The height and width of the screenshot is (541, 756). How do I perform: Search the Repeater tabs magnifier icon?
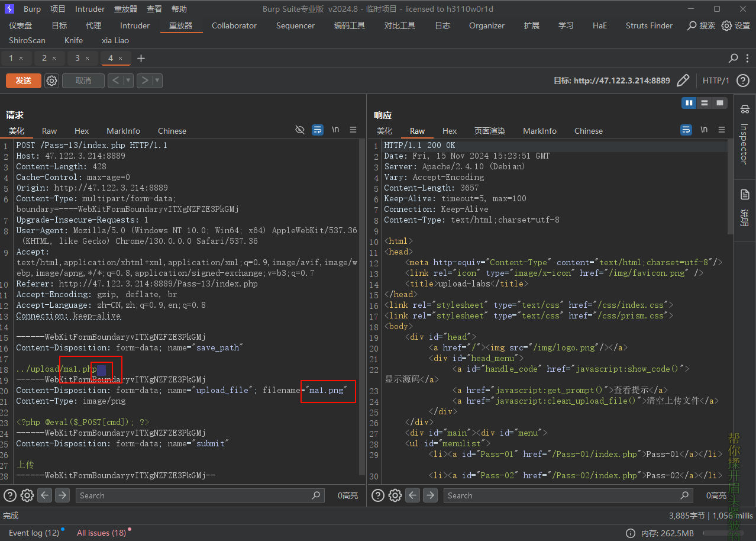733,58
